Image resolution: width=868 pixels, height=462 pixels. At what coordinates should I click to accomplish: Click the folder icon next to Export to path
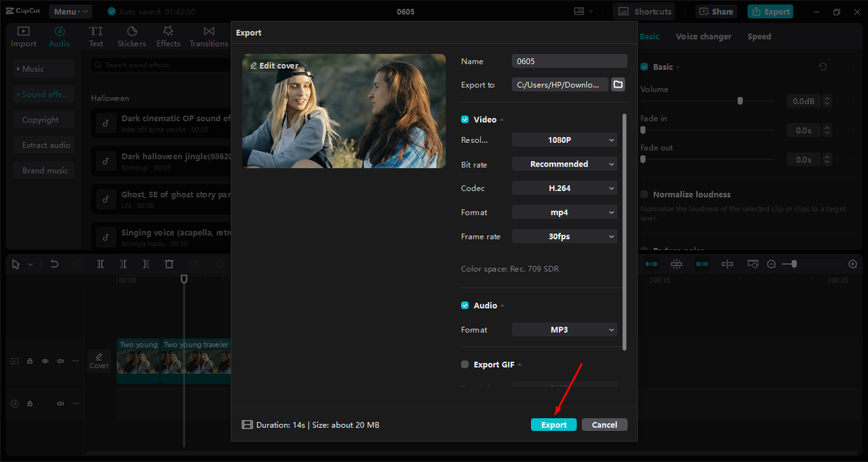click(618, 85)
